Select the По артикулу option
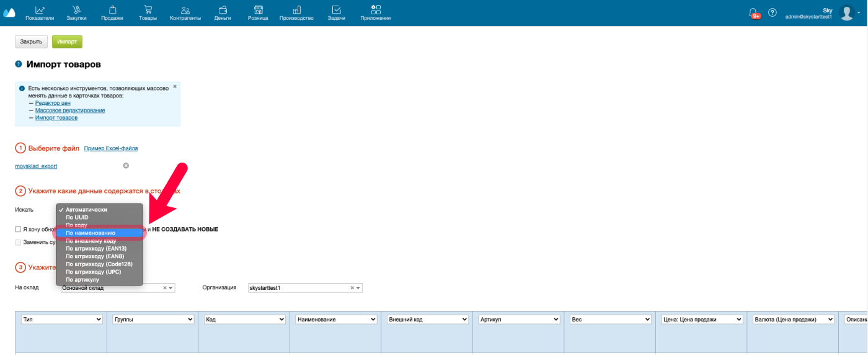868x355 pixels. tap(100, 279)
